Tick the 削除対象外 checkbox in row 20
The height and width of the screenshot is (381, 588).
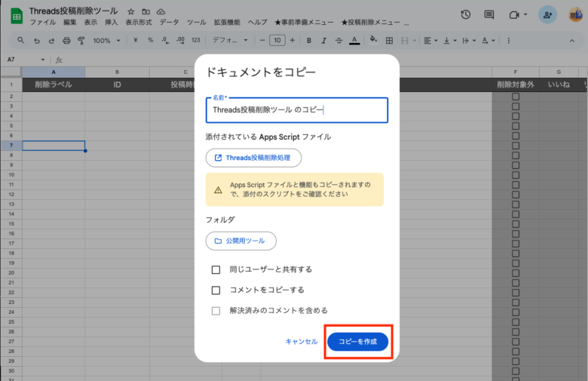pos(516,273)
